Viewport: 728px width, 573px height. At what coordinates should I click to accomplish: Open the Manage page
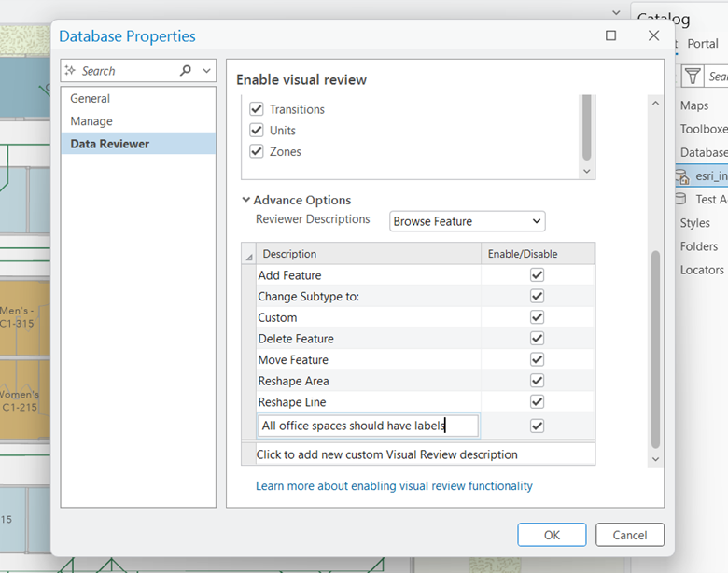91,121
